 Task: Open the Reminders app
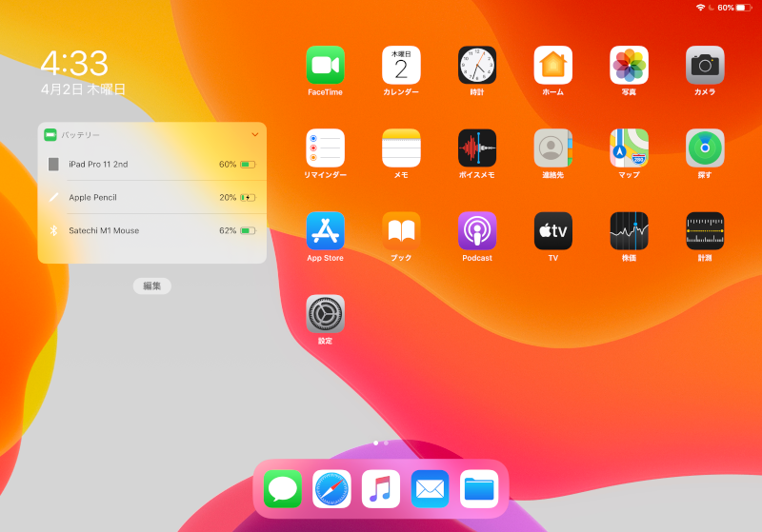325,148
